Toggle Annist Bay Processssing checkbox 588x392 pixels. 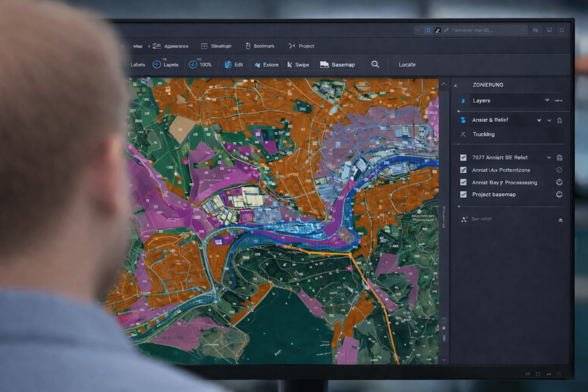tap(463, 182)
